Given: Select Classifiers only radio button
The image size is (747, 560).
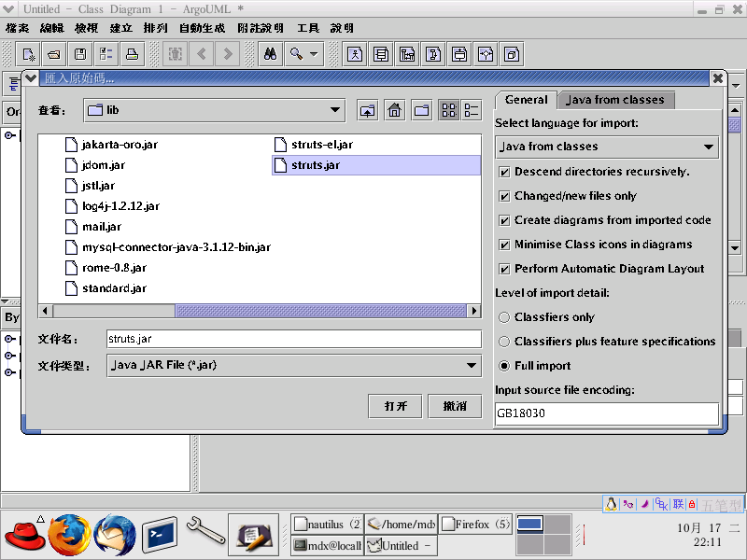Looking at the screenshot, I should (x=504, y=317).
